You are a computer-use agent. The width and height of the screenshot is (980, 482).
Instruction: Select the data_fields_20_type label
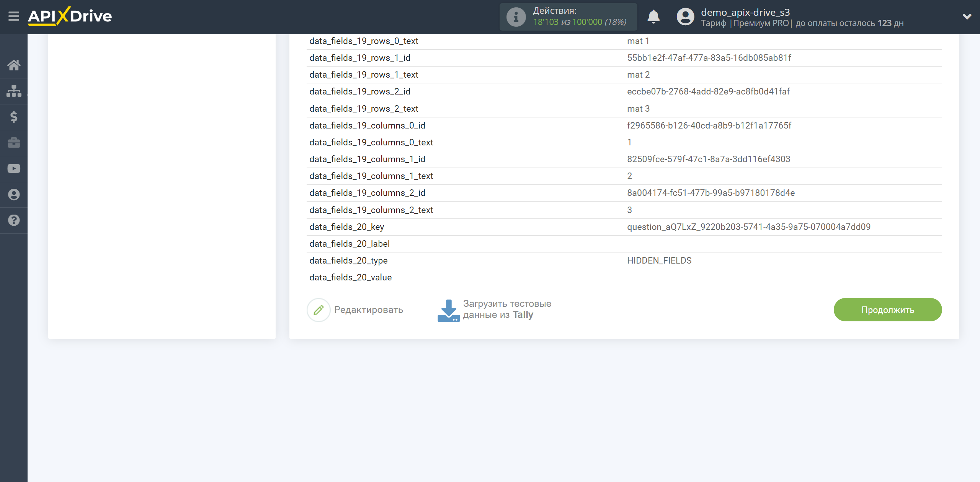coord(348,261)
